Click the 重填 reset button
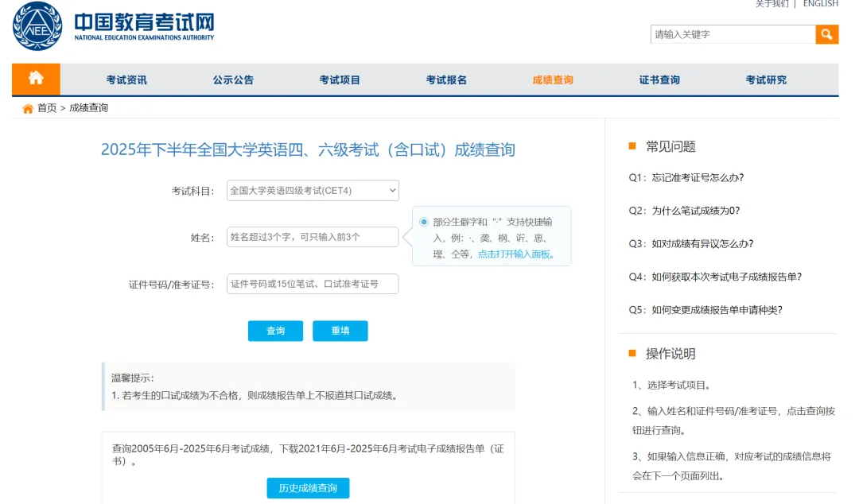859x504 pixels. (340, 331)
